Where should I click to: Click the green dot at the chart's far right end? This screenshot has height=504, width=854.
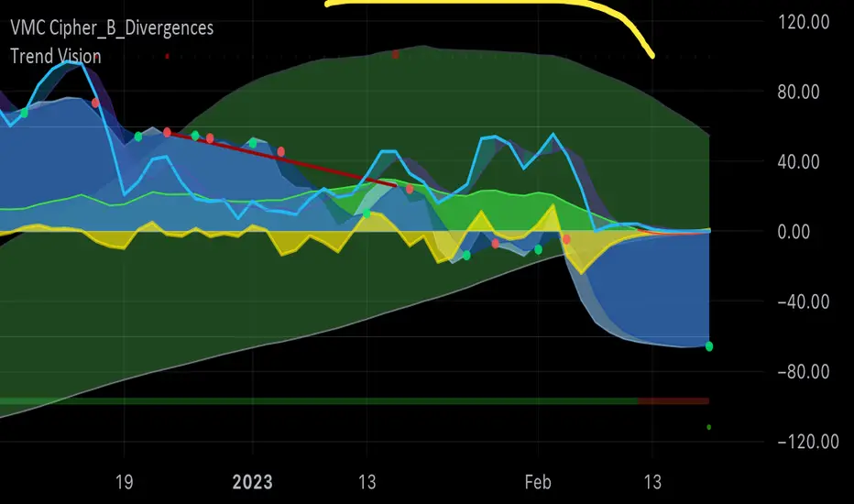pos(708,346)
